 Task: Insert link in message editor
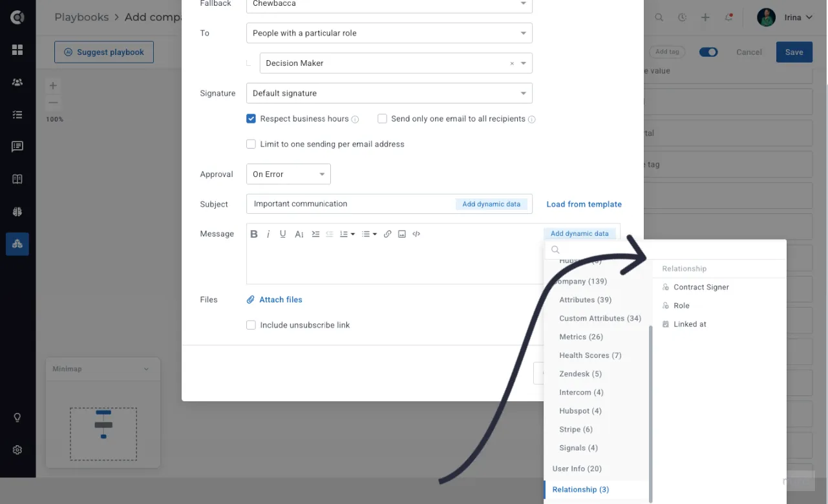pos(388,234)
